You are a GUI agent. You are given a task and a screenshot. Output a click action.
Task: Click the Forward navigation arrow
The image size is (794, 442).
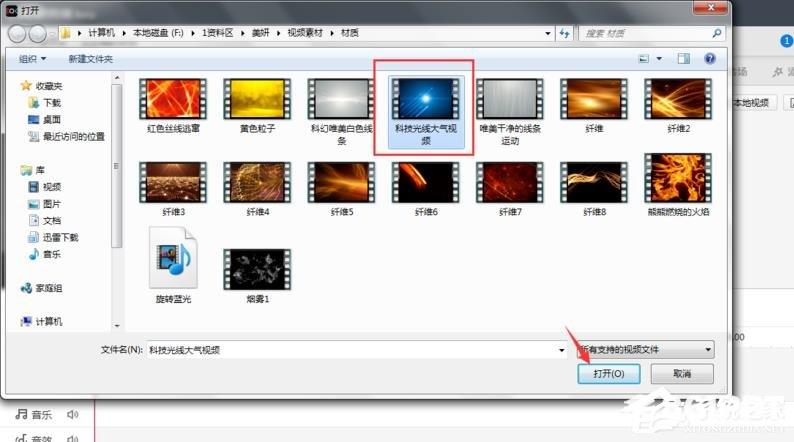click(x=37, y=34)
